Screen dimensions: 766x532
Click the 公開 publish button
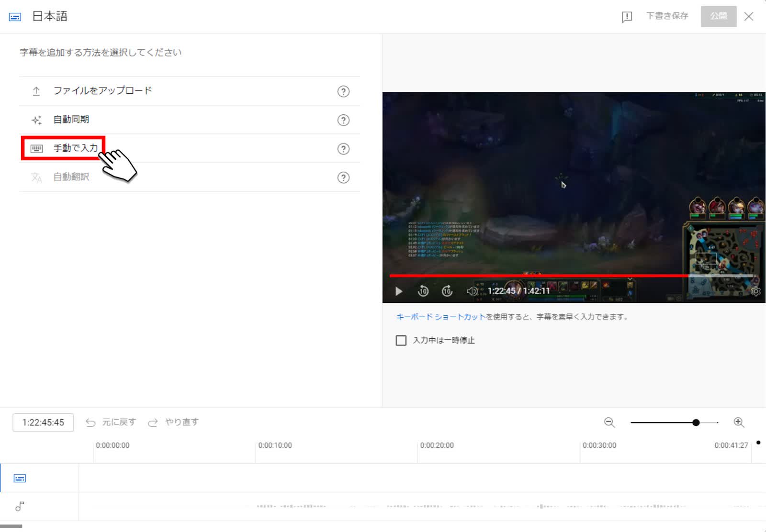point(718,16)
